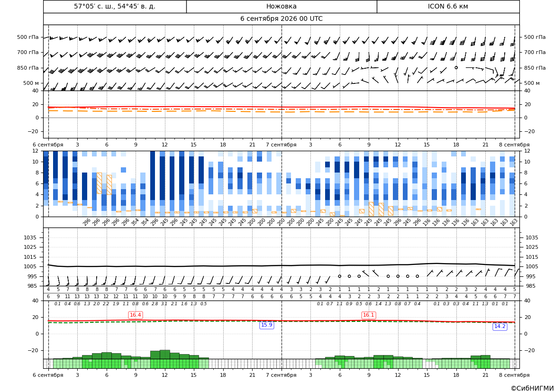Select the blue 14.2 minimum label
This screenshot has height=392, width=554.
tap(500, 326)
